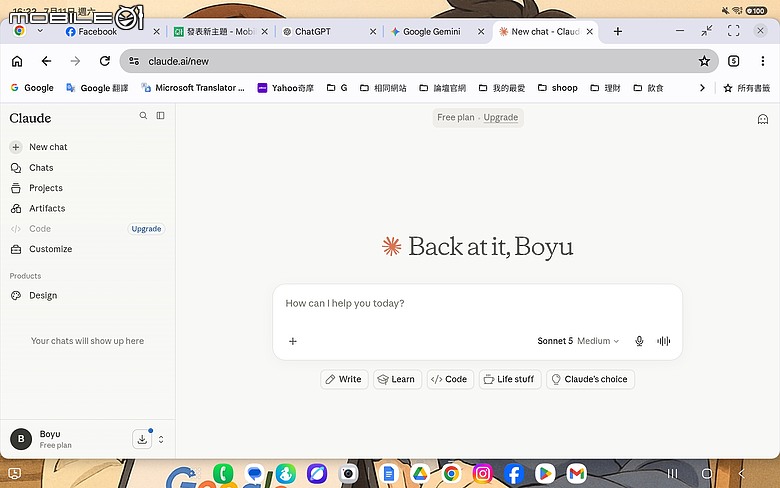780x488 pixels.
Task: Reload the claude.ai page
Action: point(104,61)
